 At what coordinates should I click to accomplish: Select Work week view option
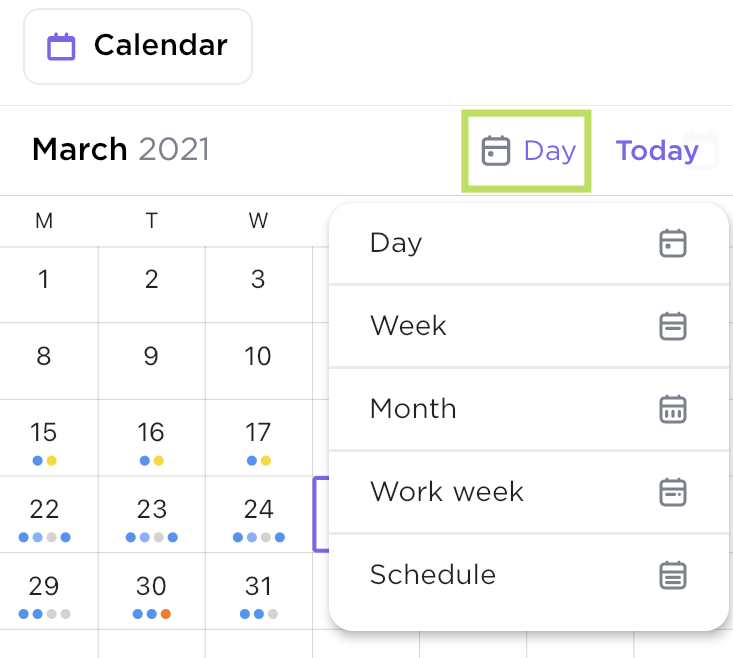[447, 492]
